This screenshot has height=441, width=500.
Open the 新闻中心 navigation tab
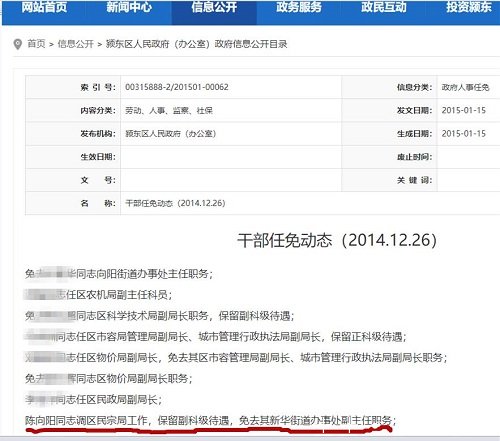(x=129, y=7)
